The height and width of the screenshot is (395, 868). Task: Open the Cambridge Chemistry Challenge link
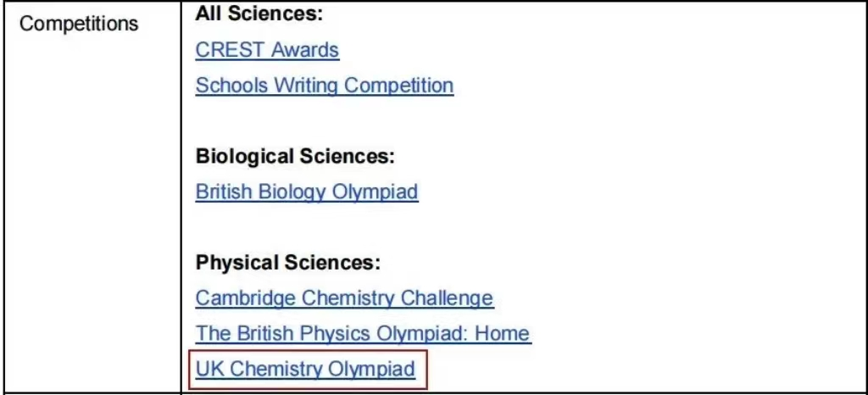(344, 298)
